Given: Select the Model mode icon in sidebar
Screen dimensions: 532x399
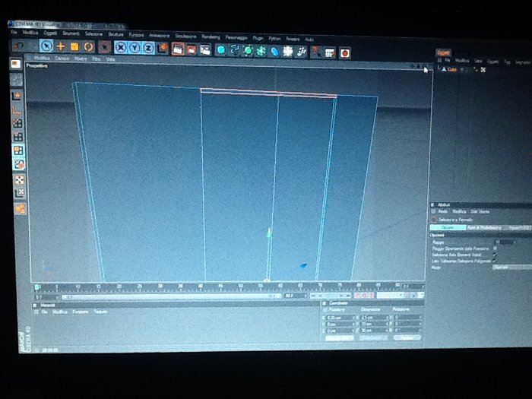Looking at the screenshot, I should pyautogui.click(x=17, y=96).
